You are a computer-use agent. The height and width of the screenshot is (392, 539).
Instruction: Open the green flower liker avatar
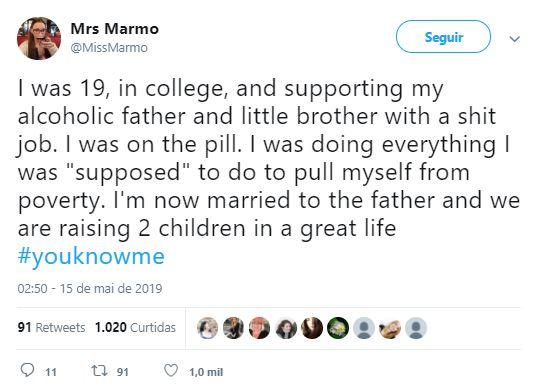coord(338,328)
